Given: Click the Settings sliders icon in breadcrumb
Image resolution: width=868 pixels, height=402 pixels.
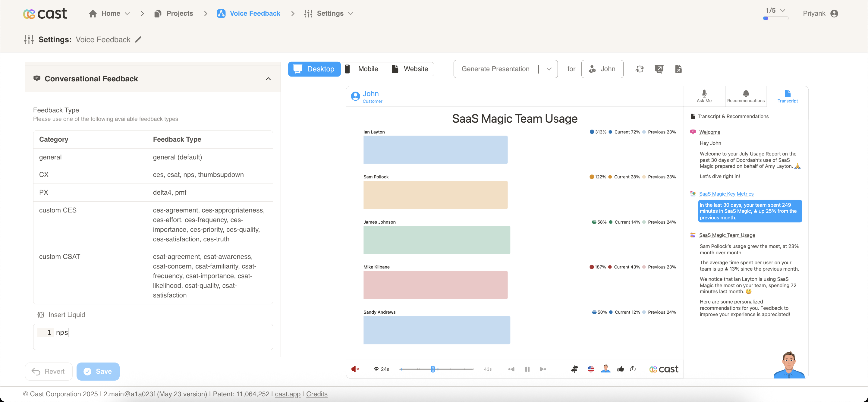Looking at the screenshot, I should coord(308,14).
